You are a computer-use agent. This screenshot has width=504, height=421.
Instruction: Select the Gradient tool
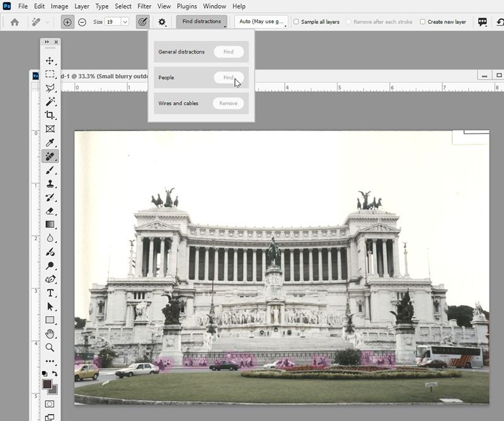tap(50, 224)
